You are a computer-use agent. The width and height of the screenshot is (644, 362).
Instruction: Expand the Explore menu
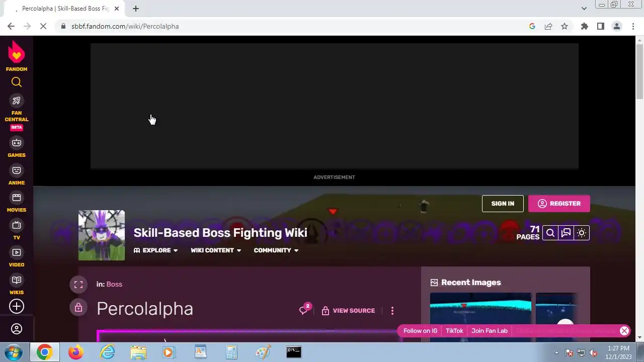[x=156, y=250]
